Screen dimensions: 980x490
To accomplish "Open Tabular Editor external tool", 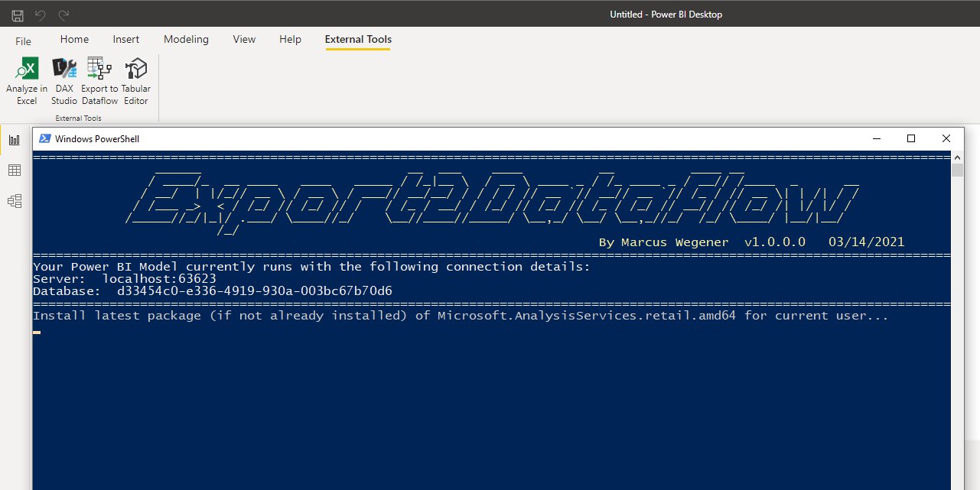I will pos(136,82).
